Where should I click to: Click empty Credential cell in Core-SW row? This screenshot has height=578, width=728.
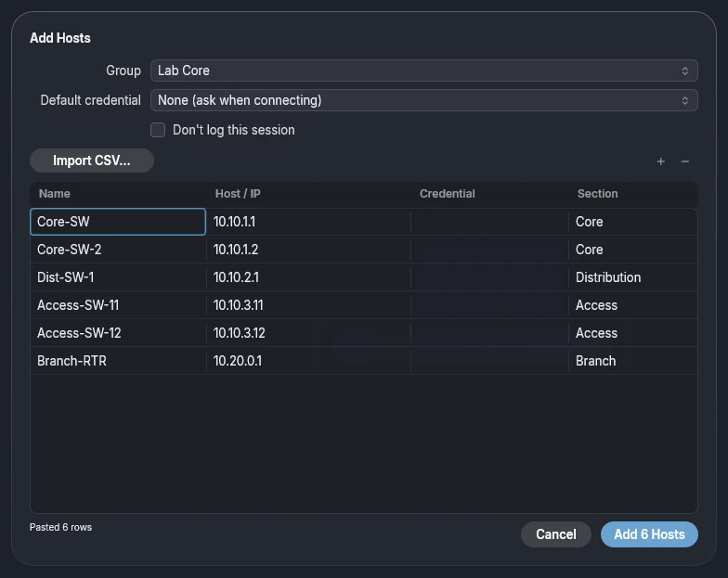tap(489, 222)
